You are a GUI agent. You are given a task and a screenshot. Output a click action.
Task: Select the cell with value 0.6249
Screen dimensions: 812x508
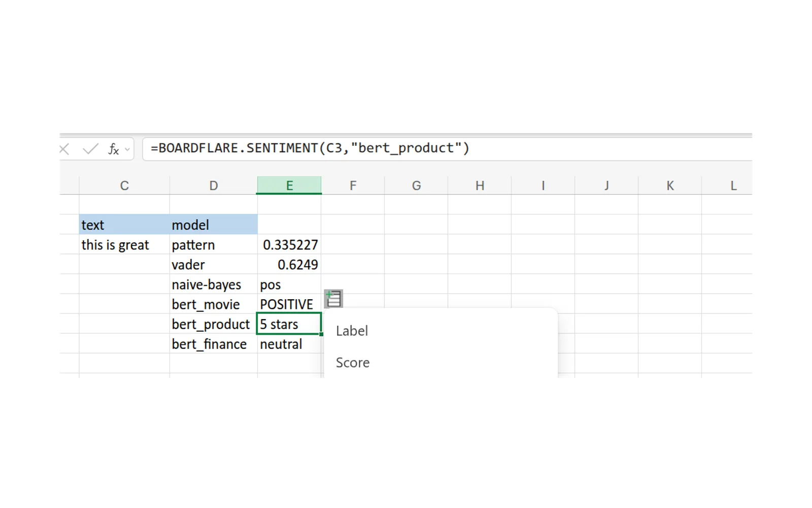(289, 264)
